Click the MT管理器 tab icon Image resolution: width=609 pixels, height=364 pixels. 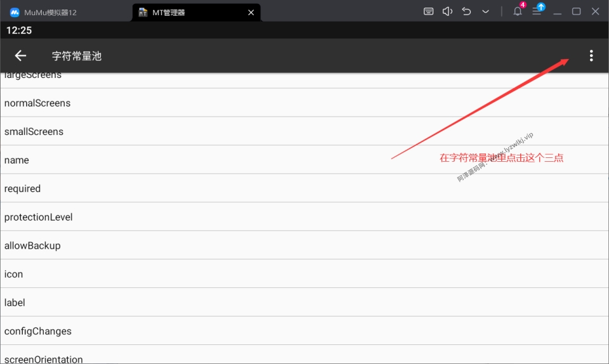tap(143, 13)
